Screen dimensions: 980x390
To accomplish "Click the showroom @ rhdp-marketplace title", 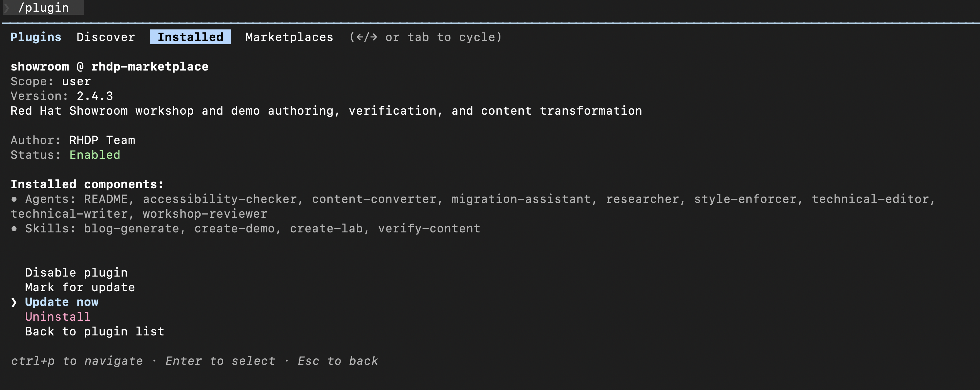I will [x=110, y=66].
